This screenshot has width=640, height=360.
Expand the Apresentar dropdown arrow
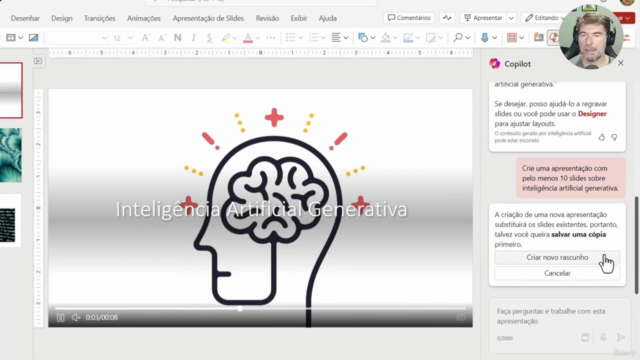(511, 18)
